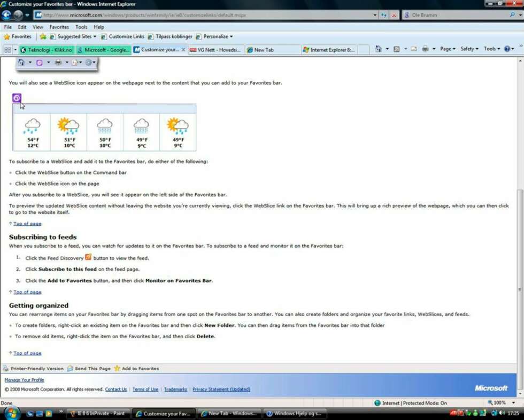Refresh the page with the Refresh icon

[x=384, y=15]
